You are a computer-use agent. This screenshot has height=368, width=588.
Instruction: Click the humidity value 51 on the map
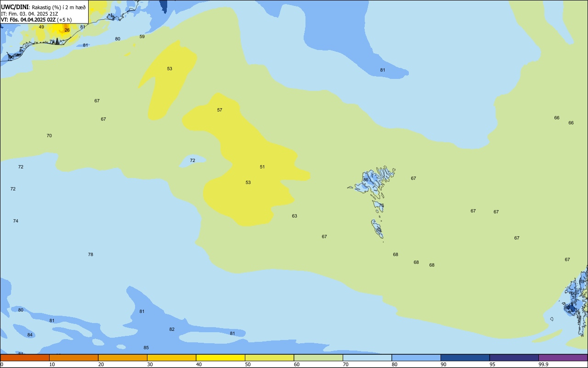point(262,167)
